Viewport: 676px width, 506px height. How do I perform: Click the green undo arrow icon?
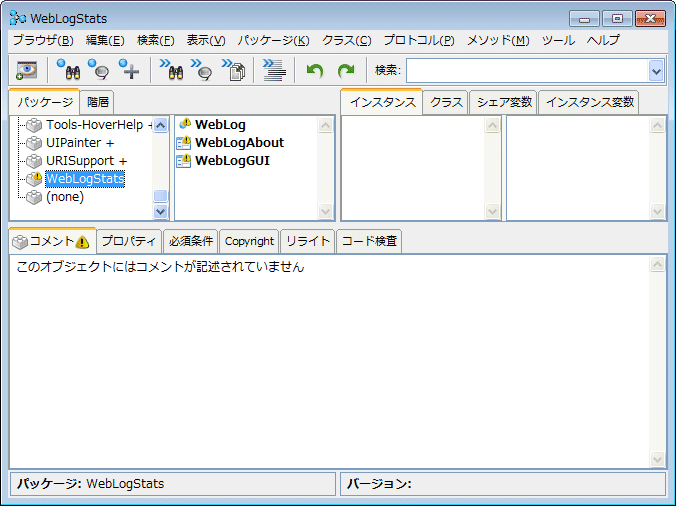pos(315,70)
